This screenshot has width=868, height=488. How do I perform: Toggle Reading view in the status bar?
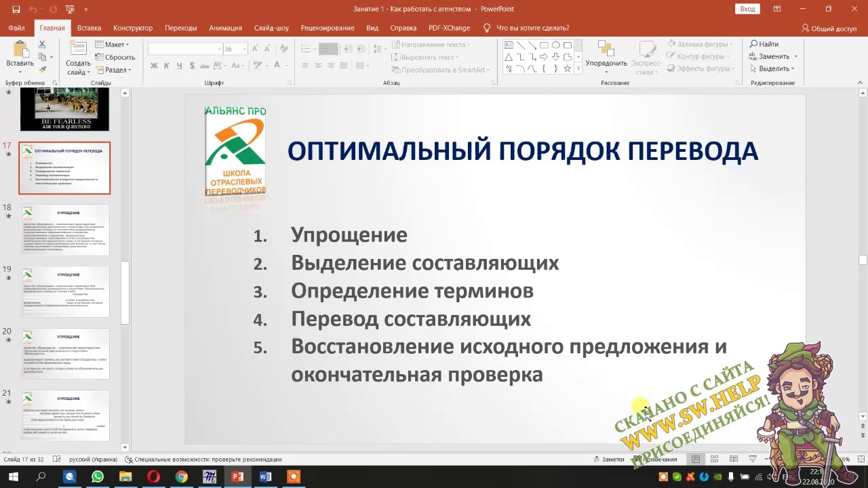[733, 459]
